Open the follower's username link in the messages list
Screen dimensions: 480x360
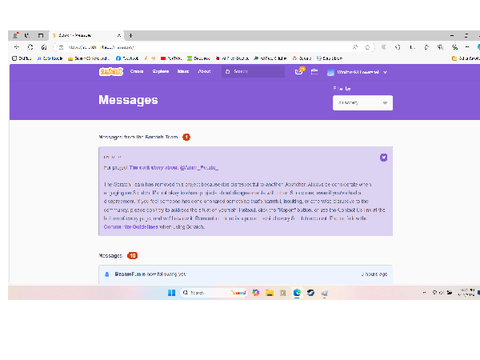(x=128, y=274)
